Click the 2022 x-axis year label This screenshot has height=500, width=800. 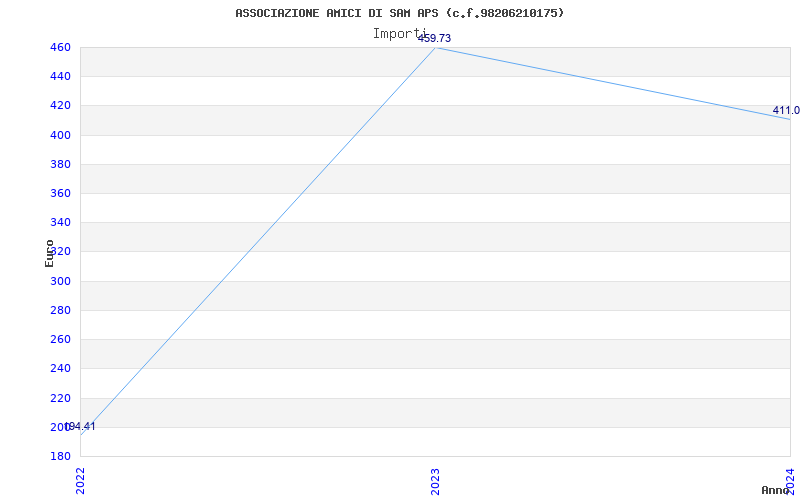80,480
